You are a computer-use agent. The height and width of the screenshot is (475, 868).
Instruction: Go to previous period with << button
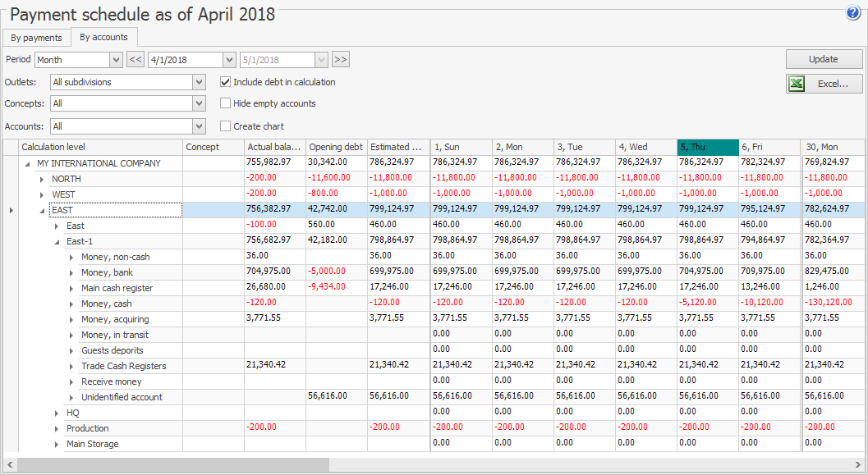pyautogui.click(x=135, y=60)
